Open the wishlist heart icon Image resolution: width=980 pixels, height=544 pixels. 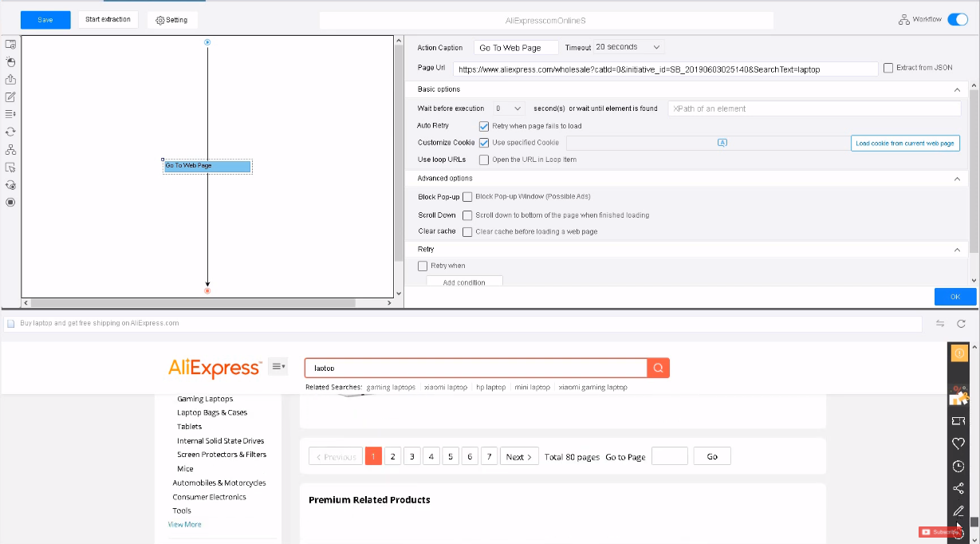pos(958,443)
